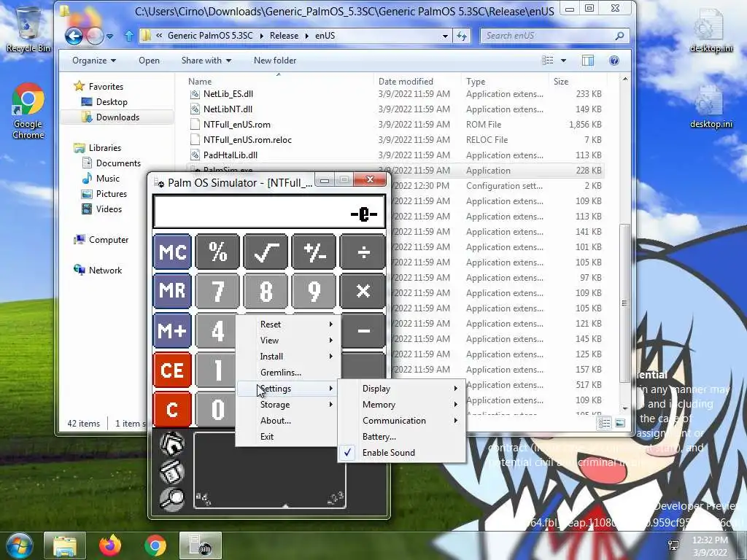Click the Generic PalmOS 5.3SC breadcrumb
Viewport: 747px width, 560px height.
(210, 36)
